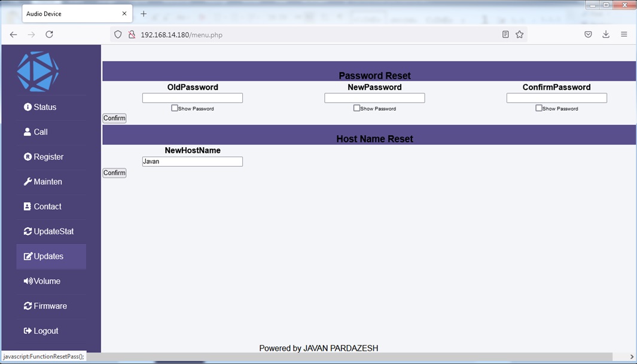The width and height of the screenshot is (637, 364).
Task: Click the registered icon next to Register
Action: (28, 157)
